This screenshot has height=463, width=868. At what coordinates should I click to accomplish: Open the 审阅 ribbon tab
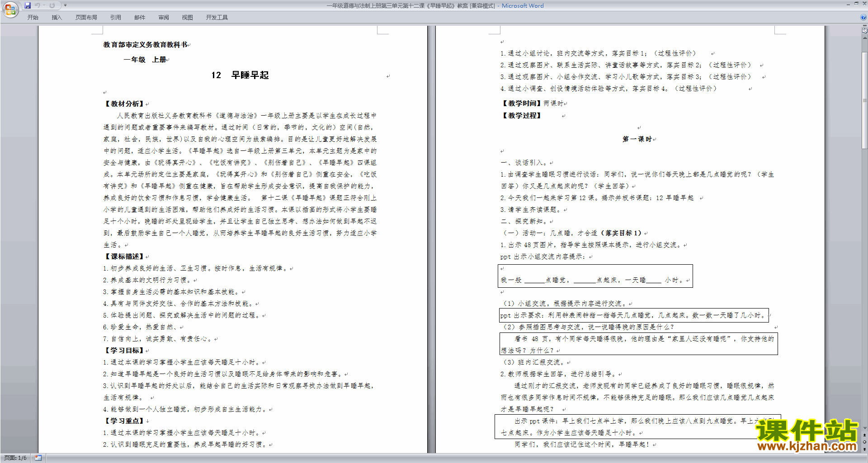click(x=164, y=17)
